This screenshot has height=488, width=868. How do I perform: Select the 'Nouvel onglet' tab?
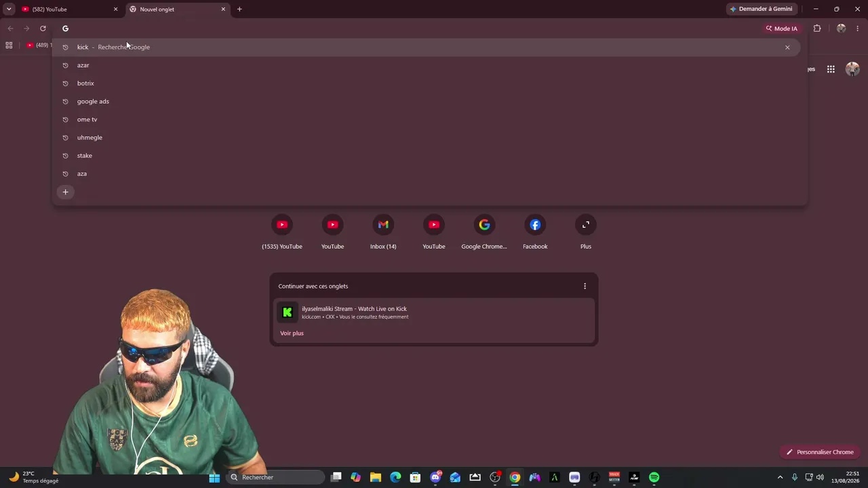pyautogui.click(x=176, y=9)
